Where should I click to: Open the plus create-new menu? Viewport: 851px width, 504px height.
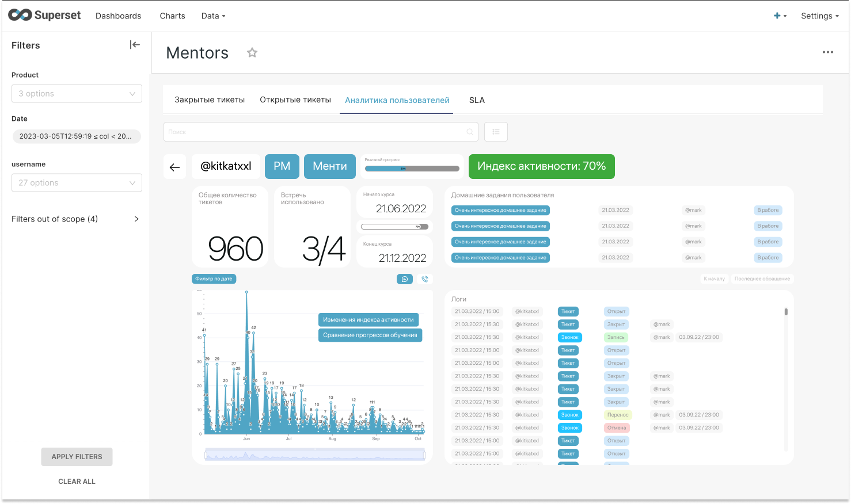tap(780, 16)
